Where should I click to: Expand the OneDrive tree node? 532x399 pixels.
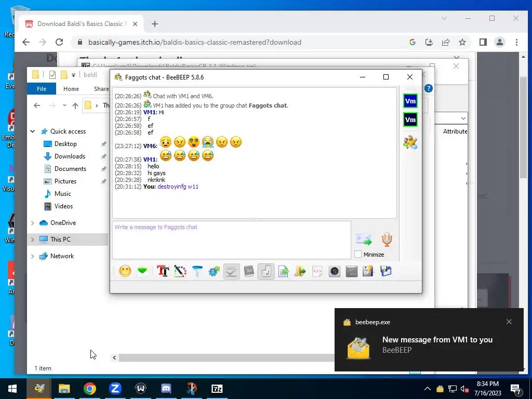coord(33,223)
